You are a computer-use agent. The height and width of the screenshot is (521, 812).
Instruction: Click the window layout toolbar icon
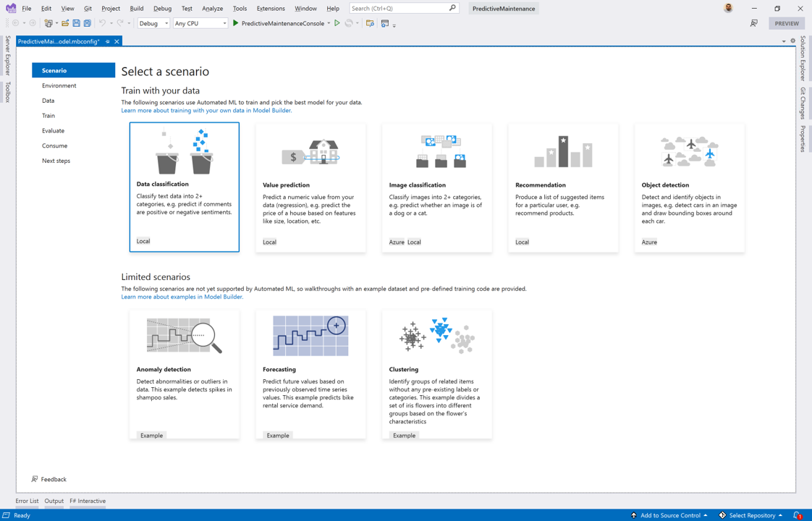[x=385, y=23]
